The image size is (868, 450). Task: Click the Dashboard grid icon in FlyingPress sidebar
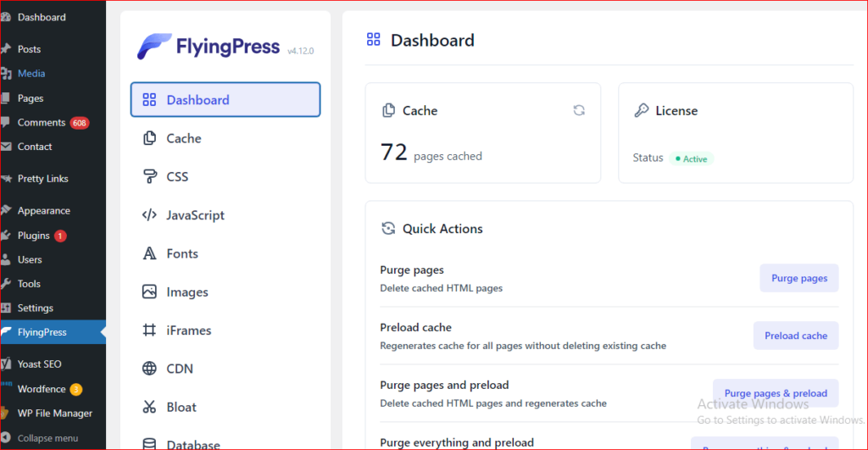click(149, 100)
